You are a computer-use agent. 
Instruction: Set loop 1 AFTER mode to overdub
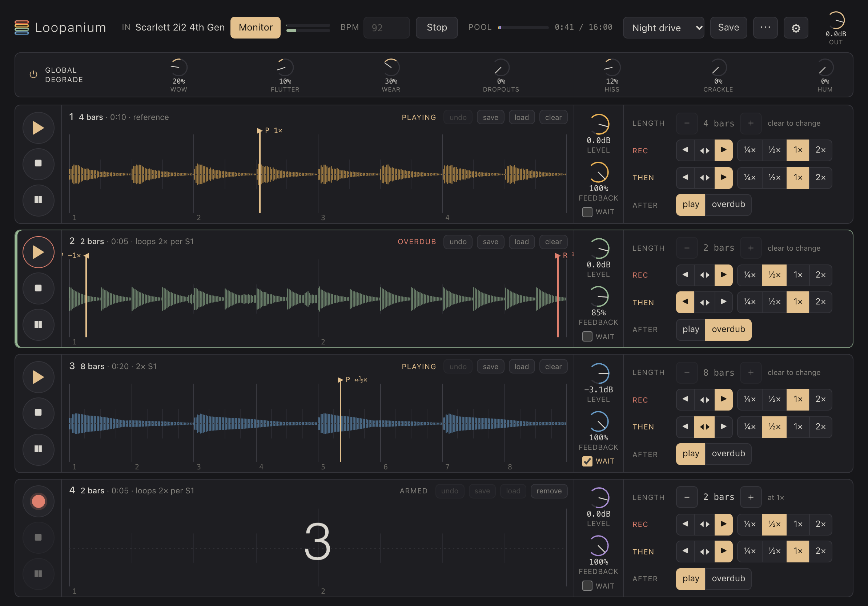coord(728,205)
